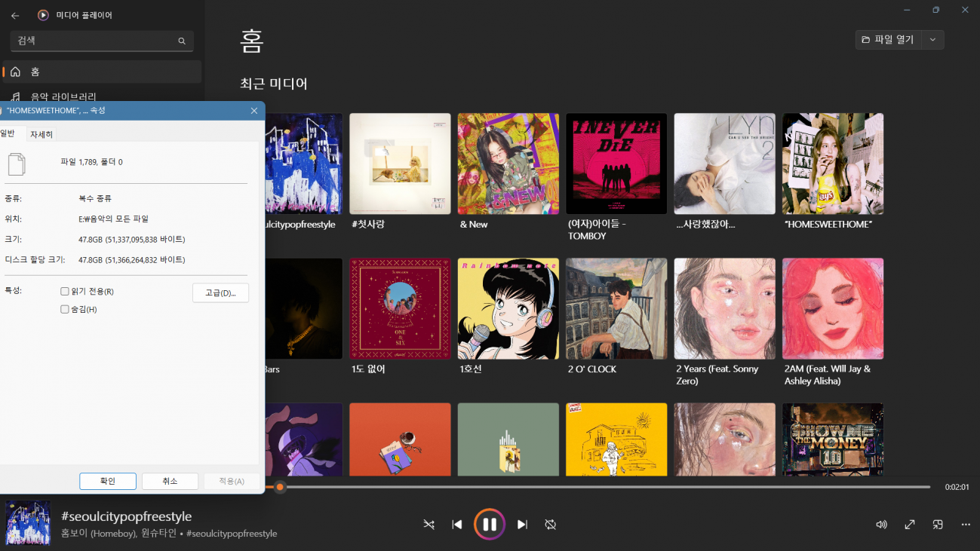The width and height of the screenshot is (980, 551).
Task: Click the now-playing title #seoulcitypopfreestyle
Action: pos(126,516)
